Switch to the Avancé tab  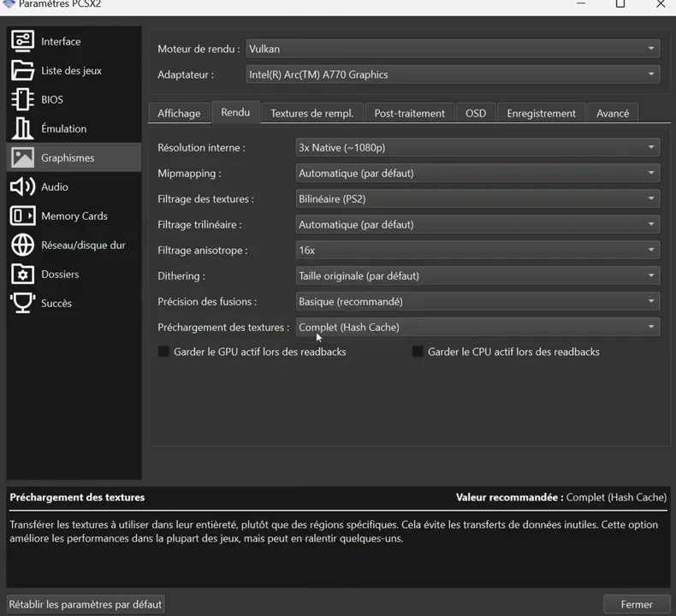coord(613,113)
